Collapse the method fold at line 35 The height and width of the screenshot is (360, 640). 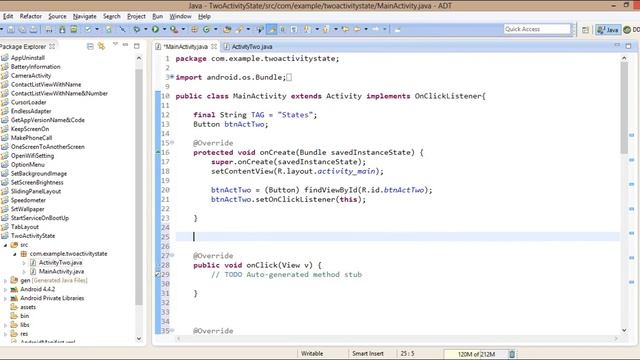click(x=172, y=330)
